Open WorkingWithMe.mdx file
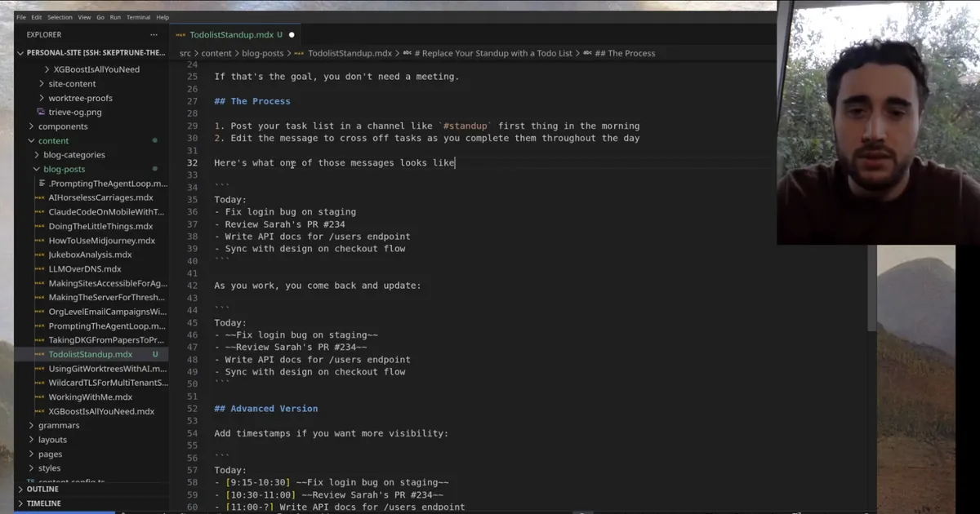The height and width of the screenshot is (514, 980). (x=91, y=397)
